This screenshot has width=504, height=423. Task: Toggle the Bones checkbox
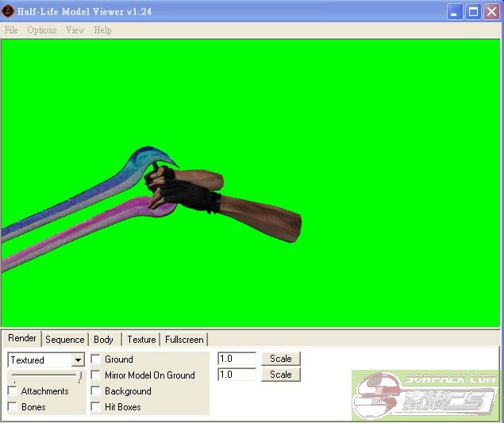[13, 407]
